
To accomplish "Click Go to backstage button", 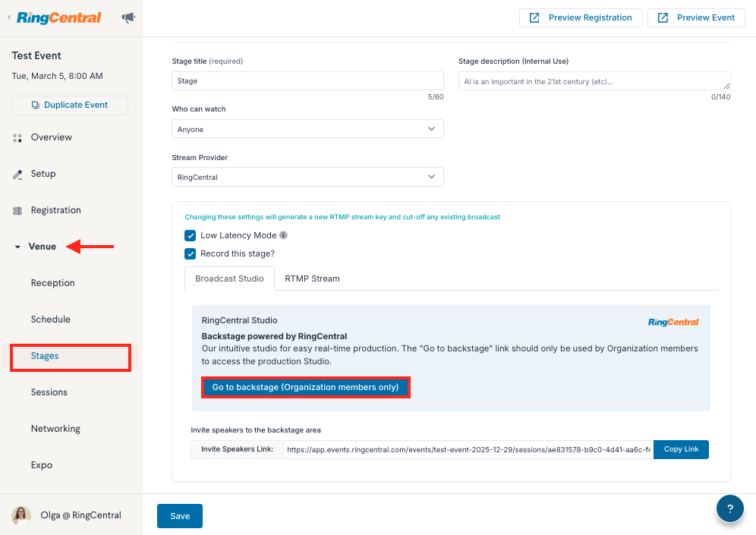I will (306, 387).
